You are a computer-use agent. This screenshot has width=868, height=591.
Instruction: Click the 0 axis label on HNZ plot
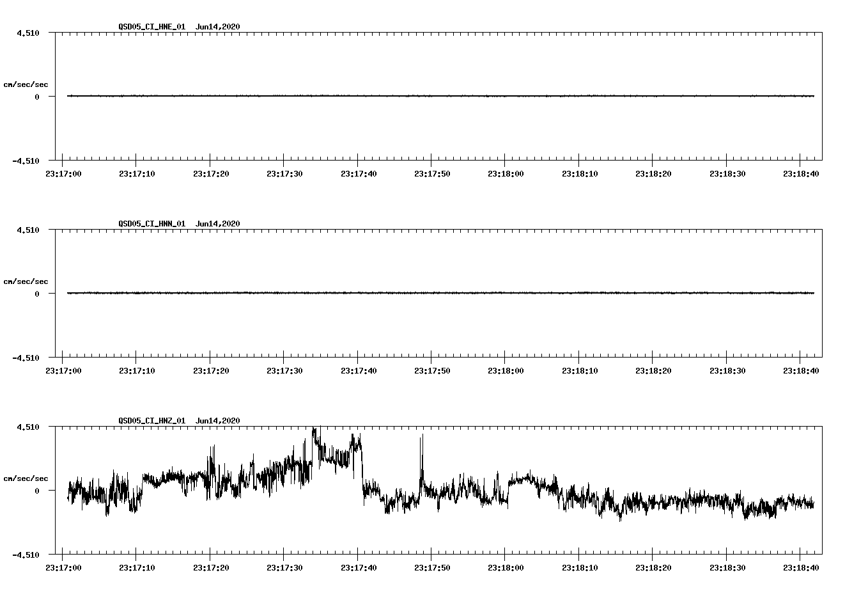(37, 491)
